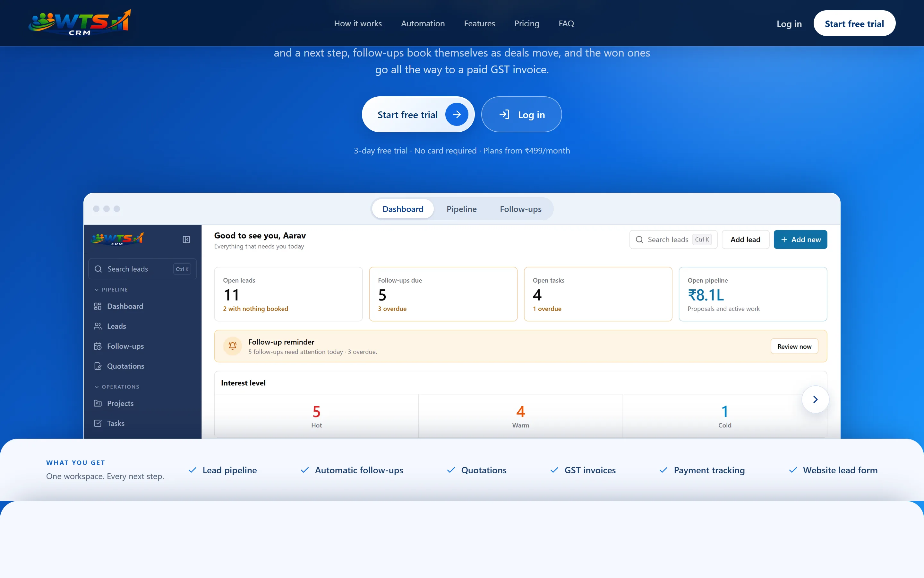The height and width of the screenshot is (578, 924).
Task: Click the header Start free trial button
Action: coord(854,23)
